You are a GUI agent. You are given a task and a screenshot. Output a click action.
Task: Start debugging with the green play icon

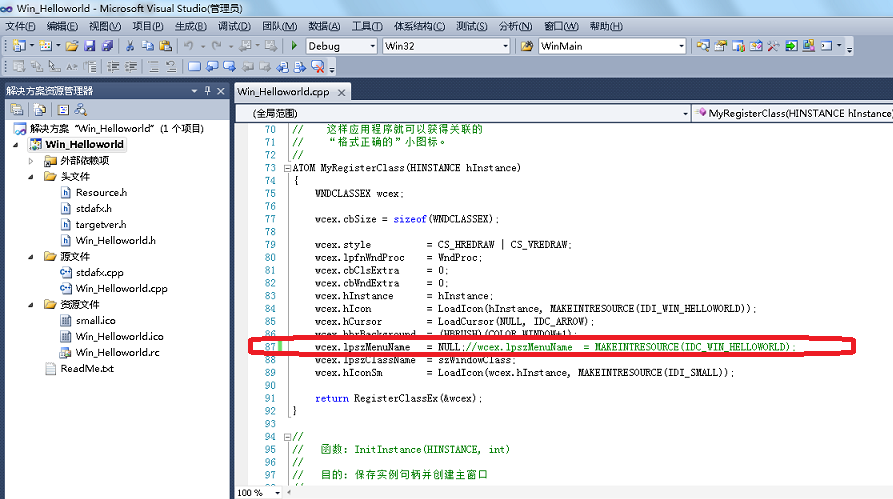(294, 46)
